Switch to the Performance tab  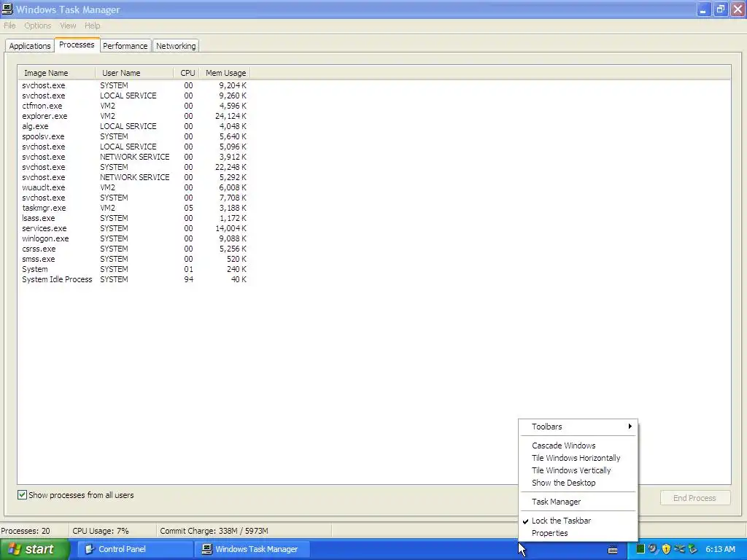[x=125, y=46]
